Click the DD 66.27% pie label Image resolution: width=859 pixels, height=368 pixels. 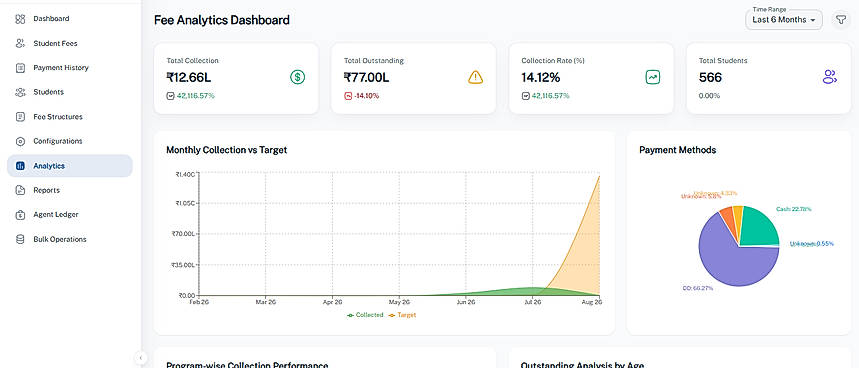pos(697,288)
